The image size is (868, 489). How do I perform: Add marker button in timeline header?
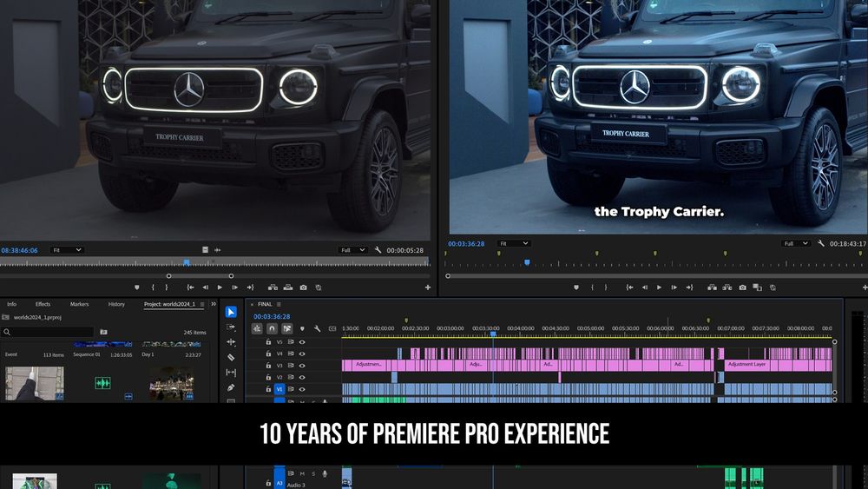302,328
